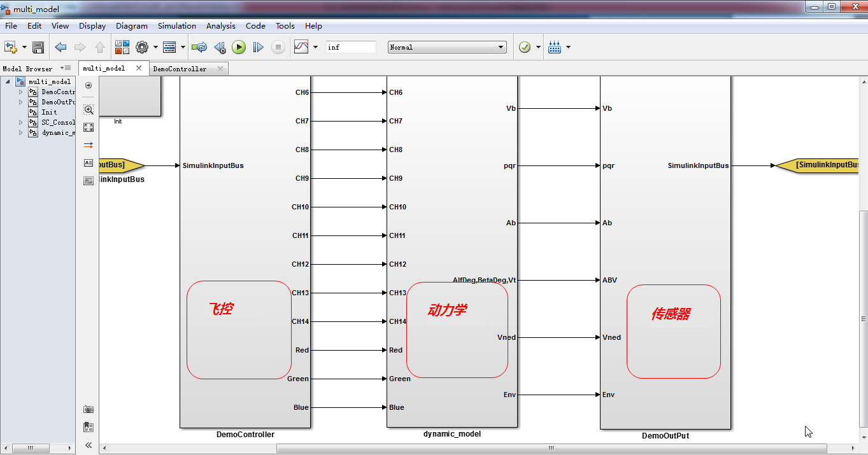Open Simulation Data Inspector dropdown arrow

point(315,47)
